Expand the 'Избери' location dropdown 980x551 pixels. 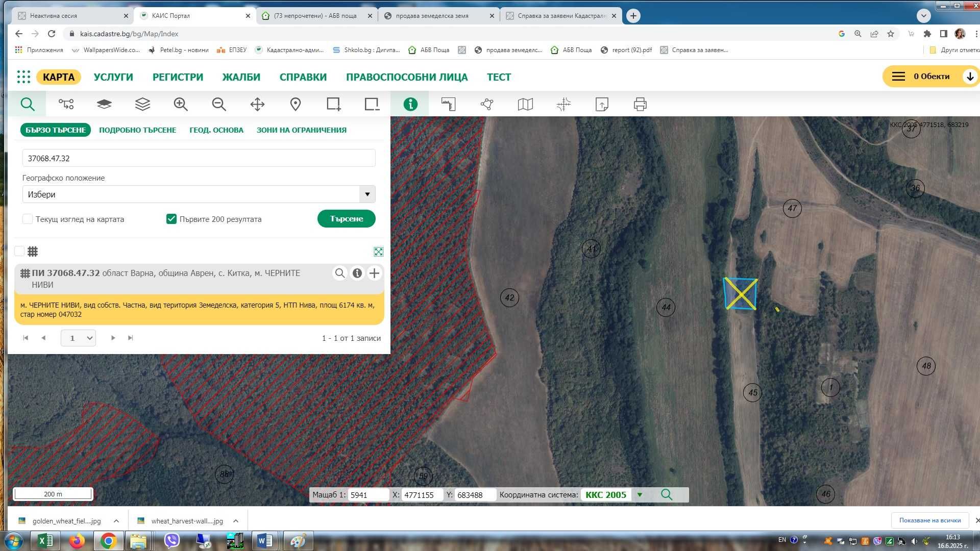(367, 194)
